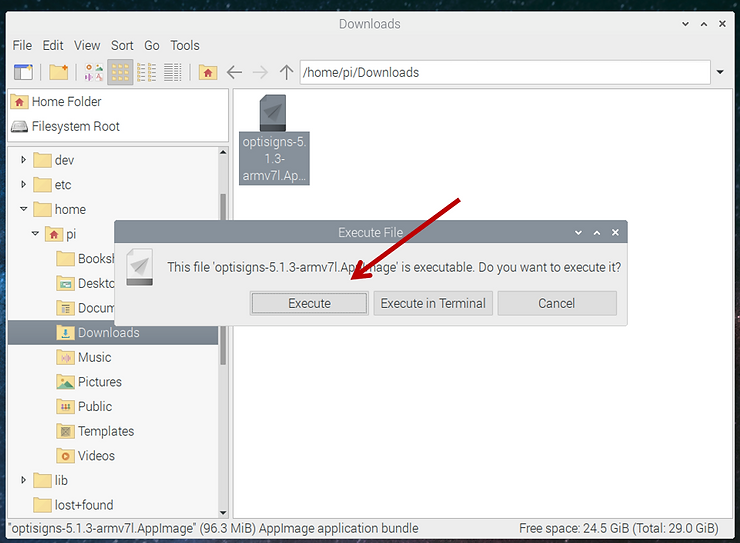Select the lib folder row
Screen dimensions: 740x543
click(113, 480)
